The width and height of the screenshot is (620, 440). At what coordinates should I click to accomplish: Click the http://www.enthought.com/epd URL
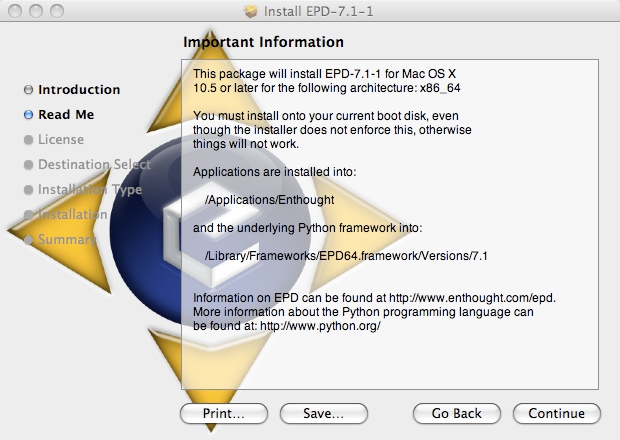coord(472,298)
